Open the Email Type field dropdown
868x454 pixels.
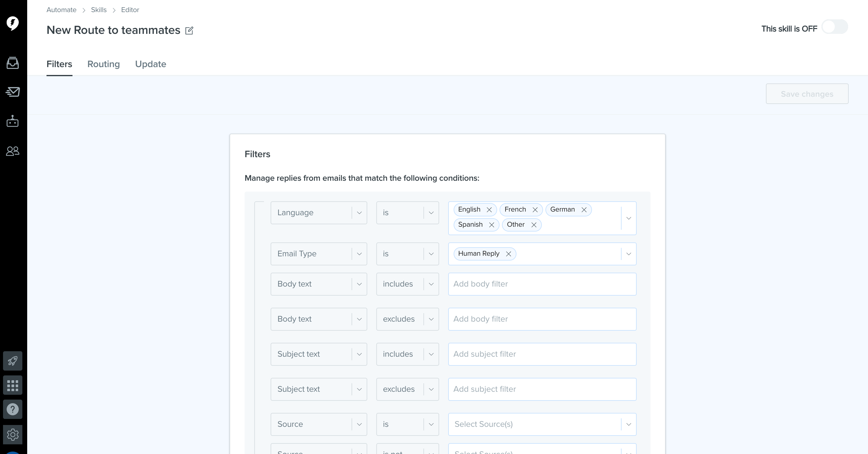tap(319, 254)
